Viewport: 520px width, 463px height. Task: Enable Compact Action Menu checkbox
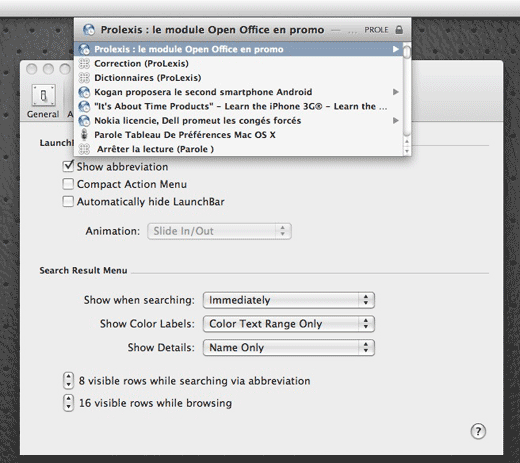click(x=68, y=184)
